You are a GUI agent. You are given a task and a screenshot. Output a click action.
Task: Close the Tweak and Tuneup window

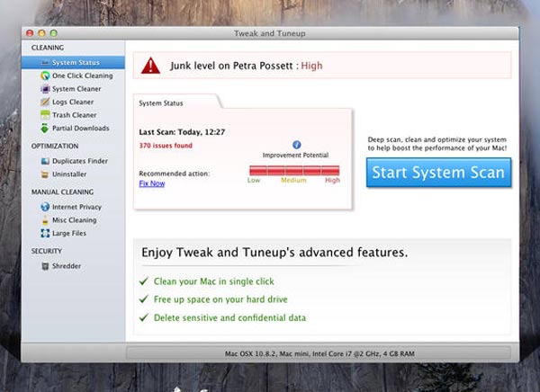[x=30, y=33]
